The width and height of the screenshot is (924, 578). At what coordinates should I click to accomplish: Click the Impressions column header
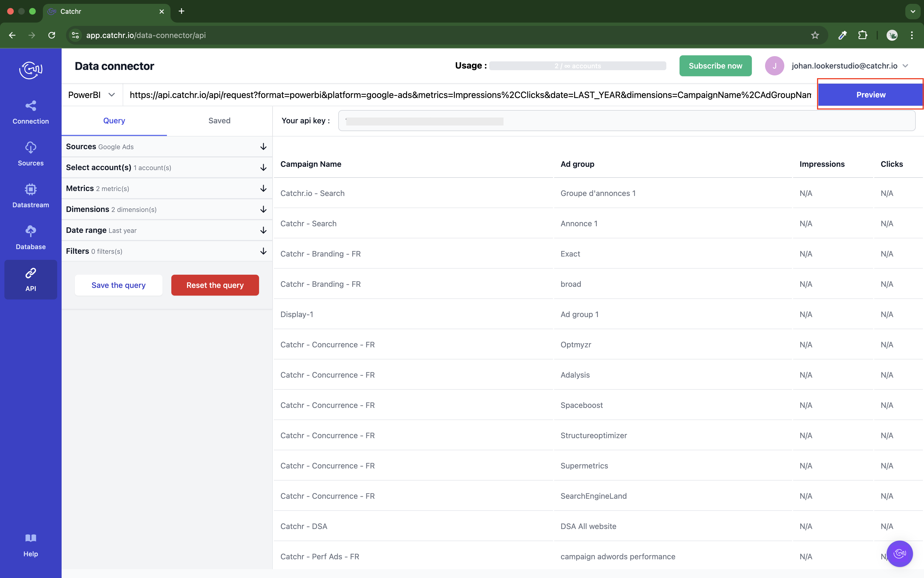(822, 164)
